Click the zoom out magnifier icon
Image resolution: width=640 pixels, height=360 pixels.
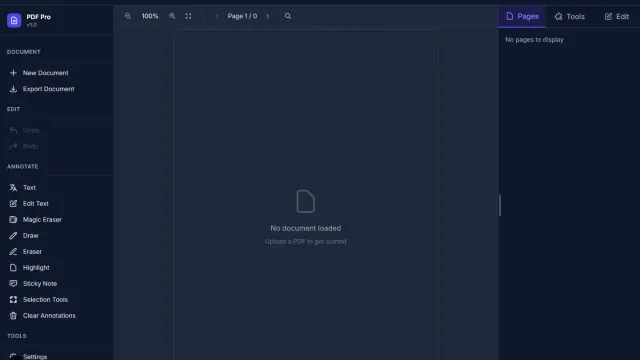coord(128,16)
